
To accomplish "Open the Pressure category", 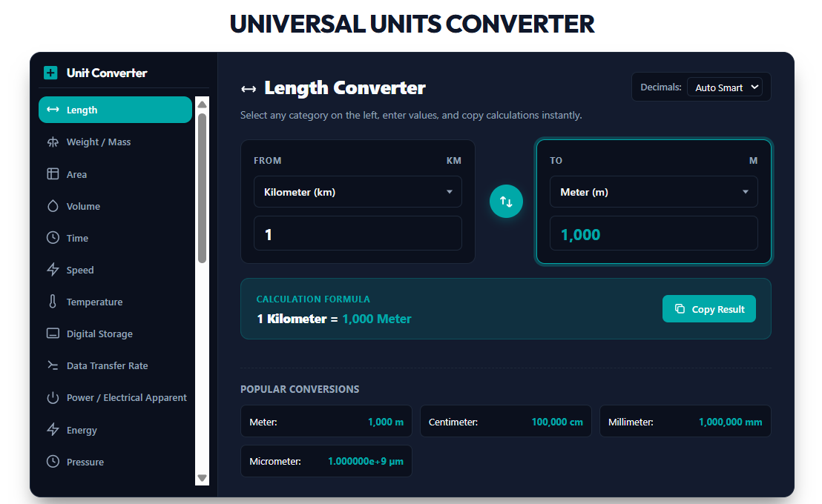I will 115,462.
